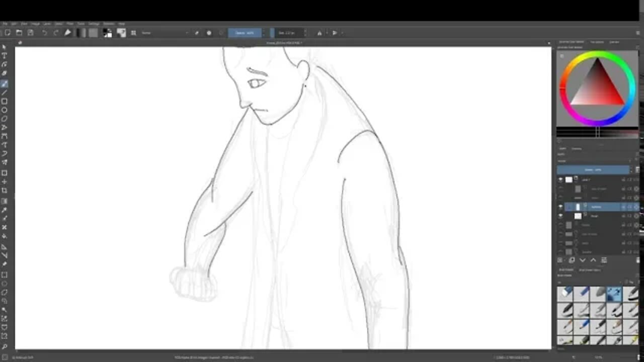Toggle visibility of the highlighted layer
This screenshot has width=644, height=362.
[x=560, y=207]
